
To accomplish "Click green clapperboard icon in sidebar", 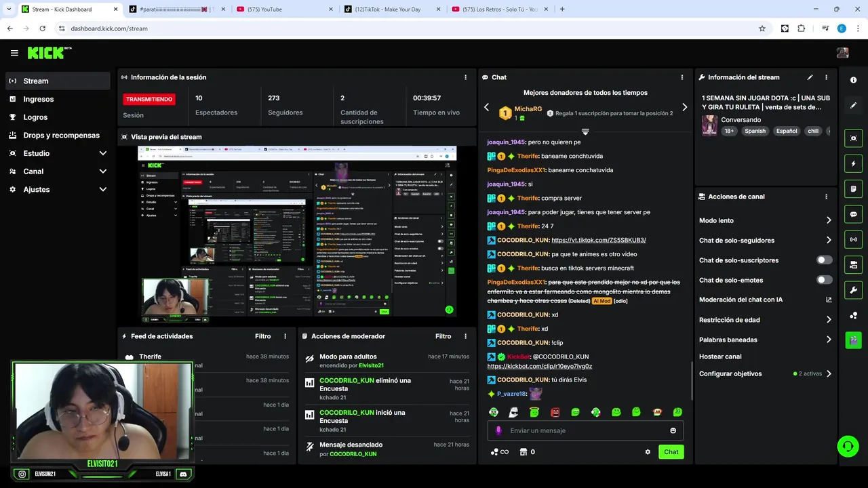I will click(x=853, y=340).
